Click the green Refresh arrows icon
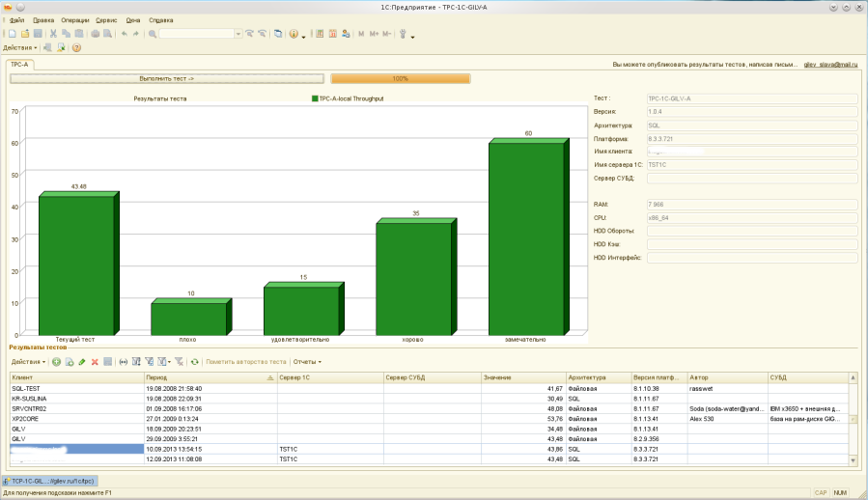Image resolution: width=868 pixels, height=500 pixels. click(194, 362)
